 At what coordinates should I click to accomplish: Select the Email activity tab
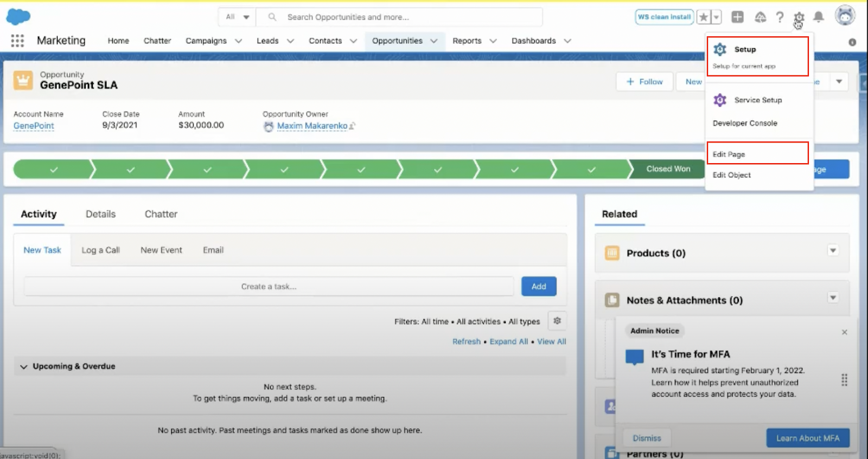pos(213,250)
